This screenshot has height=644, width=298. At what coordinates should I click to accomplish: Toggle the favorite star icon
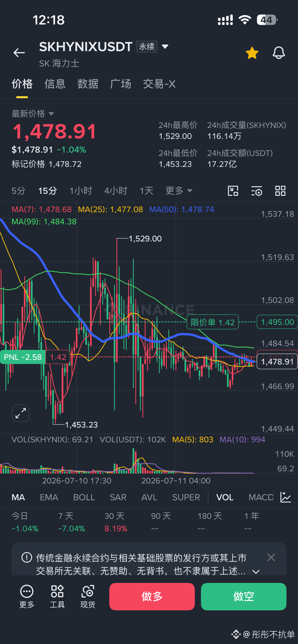[x=252, y=53]
